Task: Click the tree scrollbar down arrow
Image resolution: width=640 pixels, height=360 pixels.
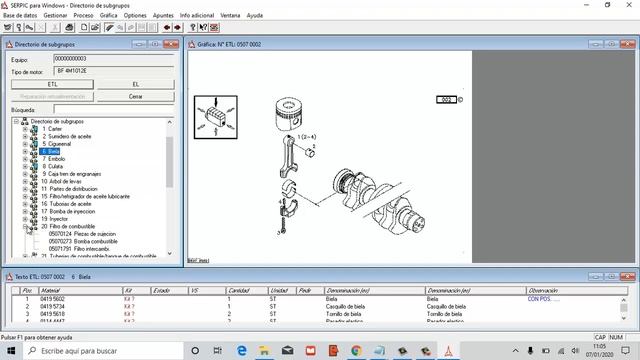Action: pyautogui.click(x=169, y=253)
